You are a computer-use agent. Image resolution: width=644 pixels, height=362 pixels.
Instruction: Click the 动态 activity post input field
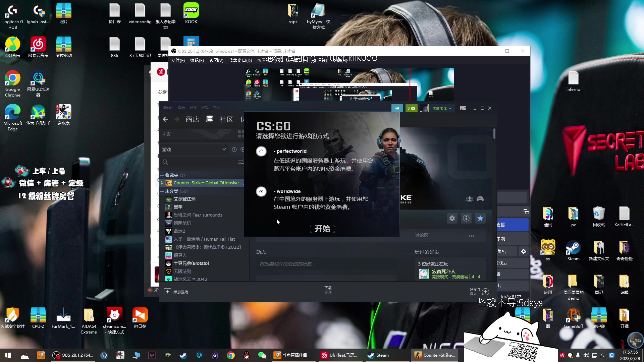point(326,264)
